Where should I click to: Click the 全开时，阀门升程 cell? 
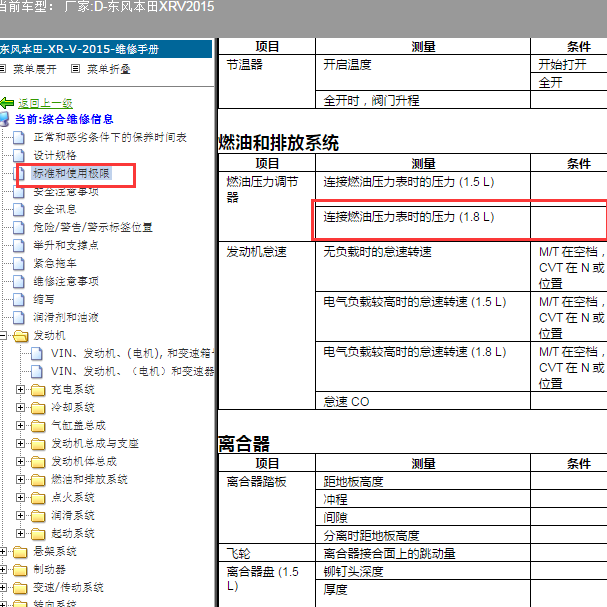422,100
